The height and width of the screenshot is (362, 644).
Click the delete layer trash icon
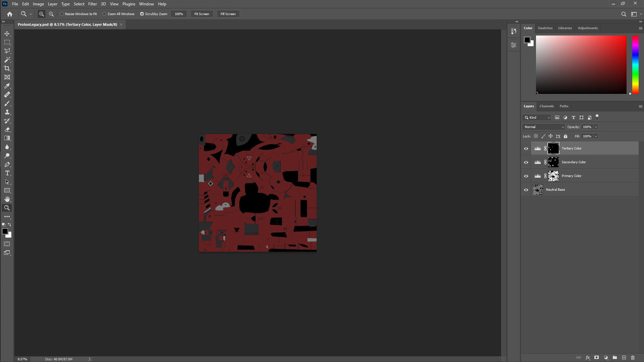point(633,357)
